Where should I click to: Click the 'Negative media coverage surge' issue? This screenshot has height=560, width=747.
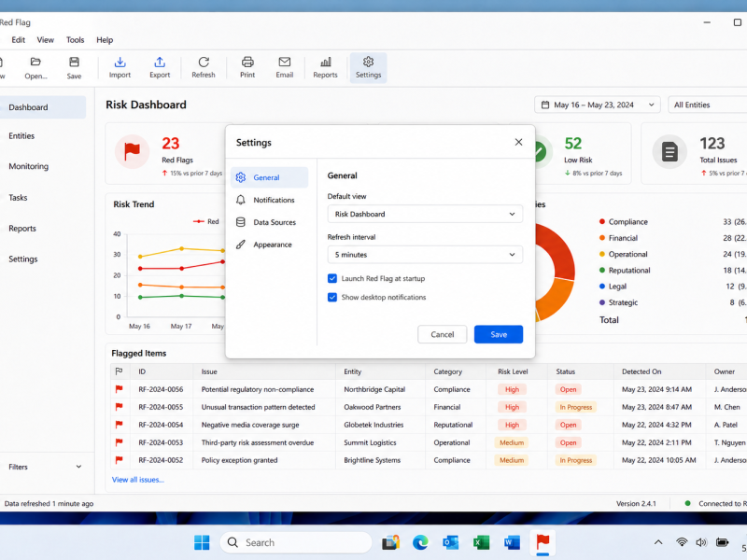[250, 425]
